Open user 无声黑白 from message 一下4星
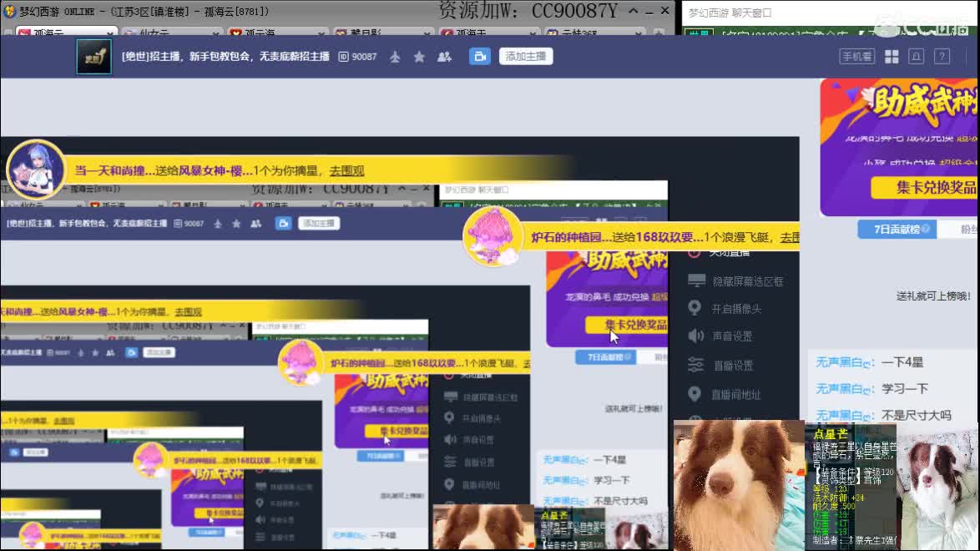This screenshot has height=551, width=980. click(x=845, y=362)
